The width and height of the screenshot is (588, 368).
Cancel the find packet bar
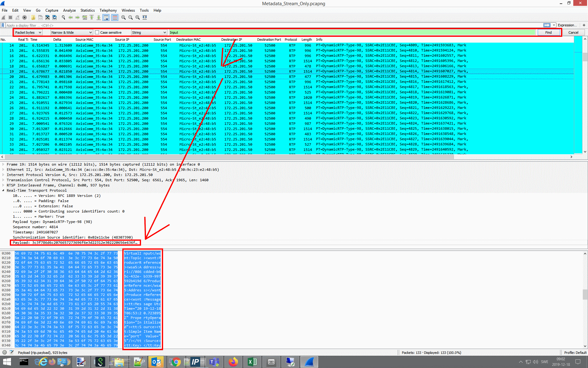click(x=573, y=33)
